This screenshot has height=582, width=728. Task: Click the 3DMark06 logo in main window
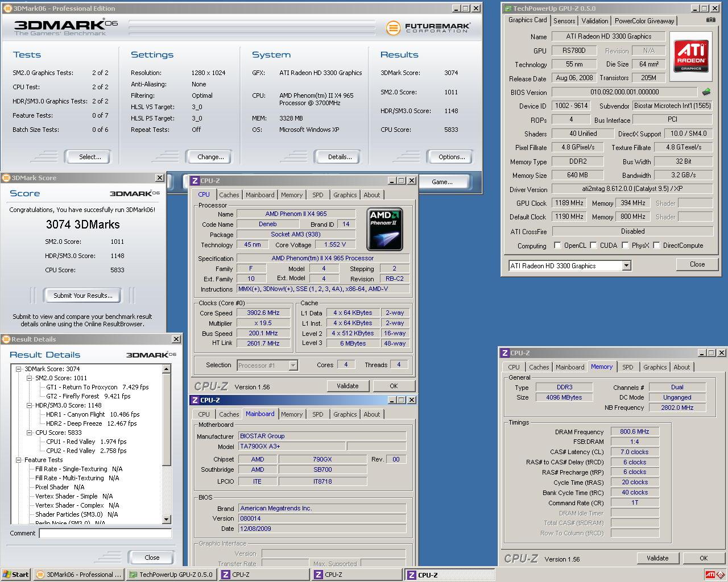click(65, 26)
